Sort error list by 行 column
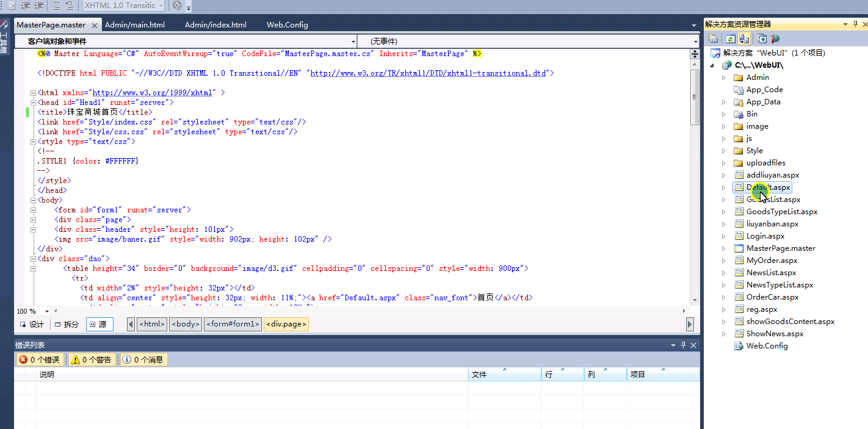This screenshot has height=429, width=868. (563, 375)
